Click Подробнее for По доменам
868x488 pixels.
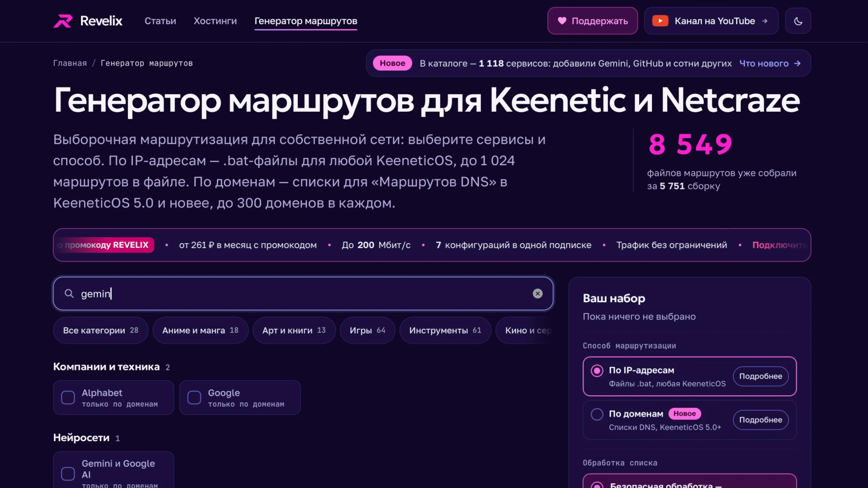pos(761,420)
